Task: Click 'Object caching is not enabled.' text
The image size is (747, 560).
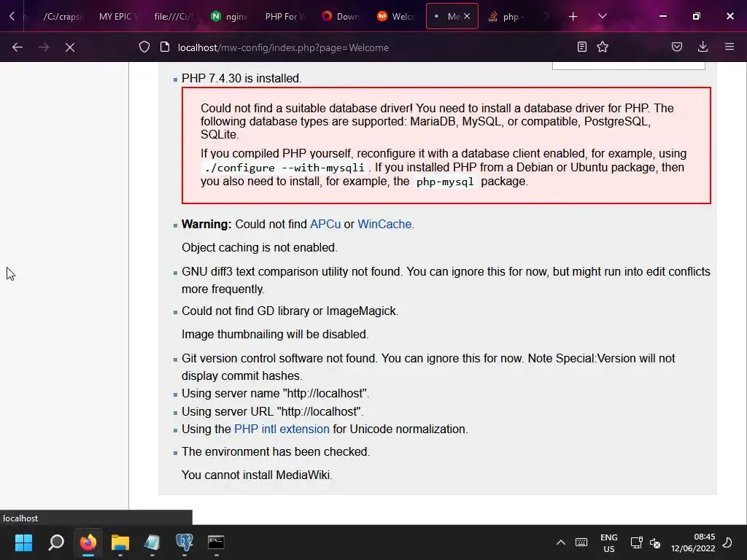Action: coord(260,248)
